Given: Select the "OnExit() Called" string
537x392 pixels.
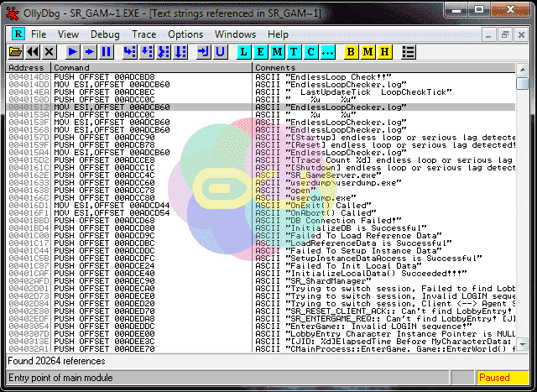Looking at the screenshot, I should [x=313, y=206].
